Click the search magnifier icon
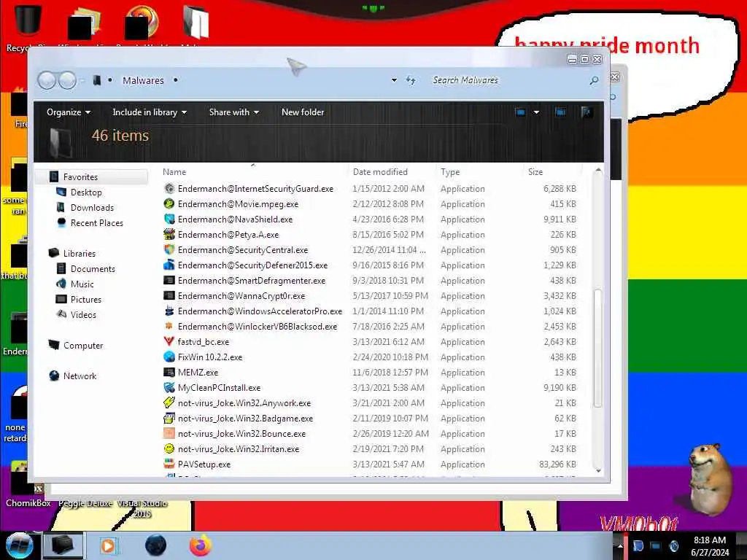 tap(594, 80)
